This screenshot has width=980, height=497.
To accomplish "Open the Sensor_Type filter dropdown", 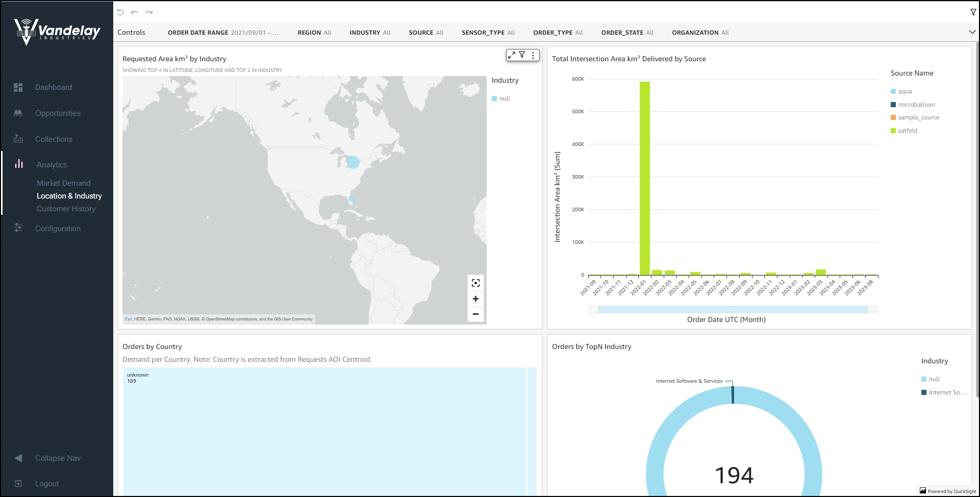I will 488,33.
